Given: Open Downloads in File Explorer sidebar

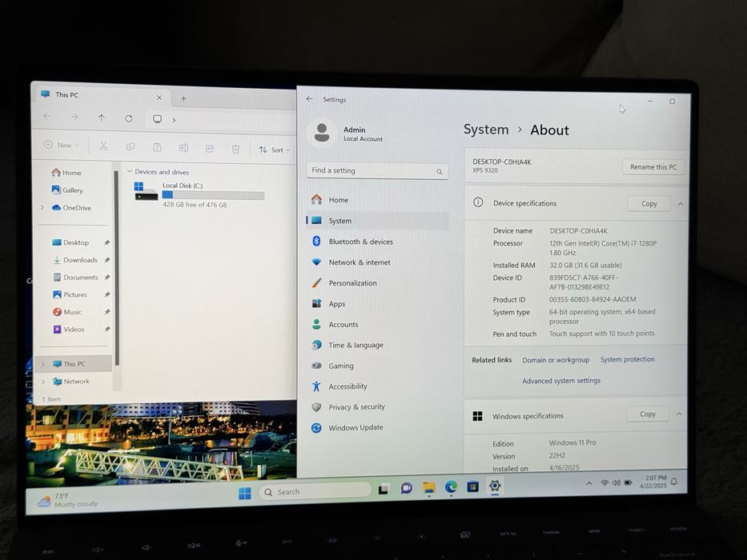Looking at the screenshot, I should [x=75, y=260].
